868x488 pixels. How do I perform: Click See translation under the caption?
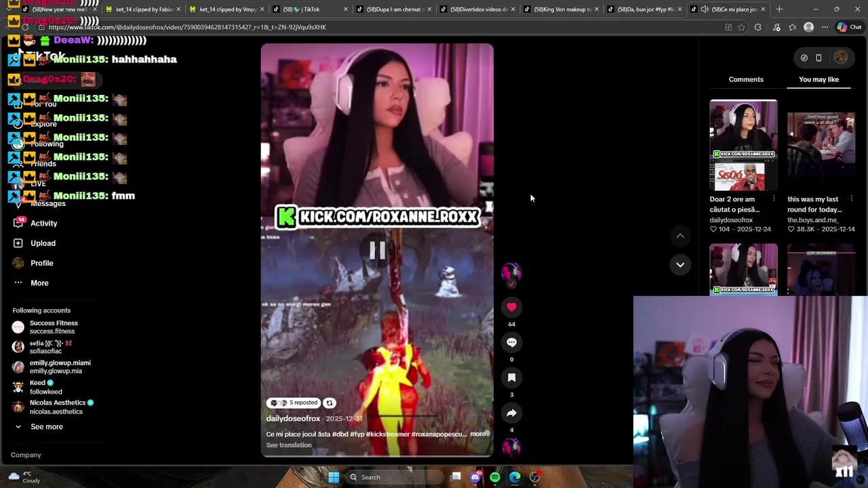(289, 445)
